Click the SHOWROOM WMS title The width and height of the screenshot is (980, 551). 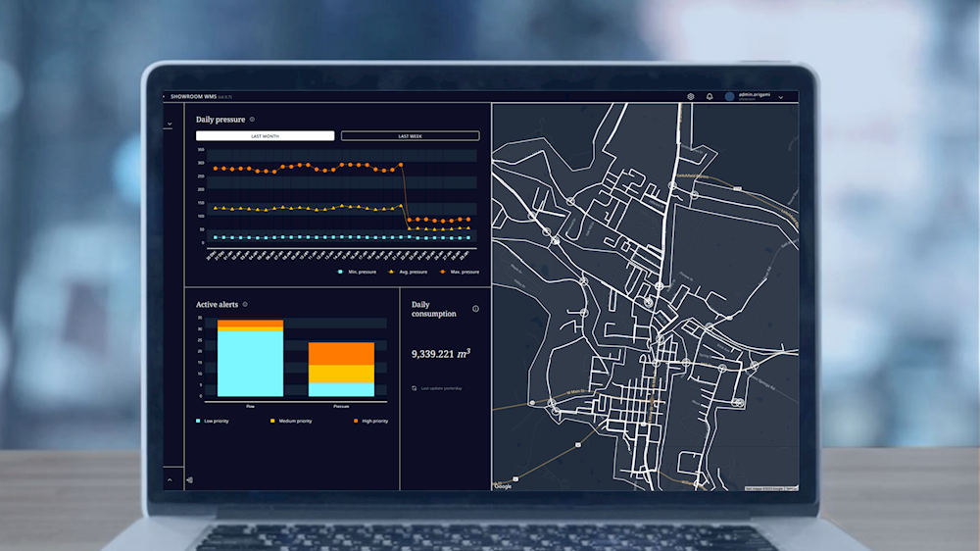pyautogui.click(x=192, y=97)
